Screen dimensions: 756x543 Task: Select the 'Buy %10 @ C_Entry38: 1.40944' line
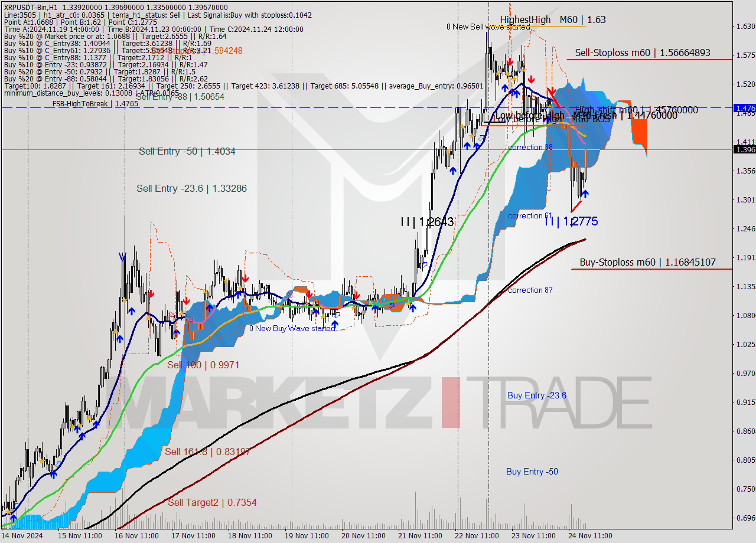[107, 43]
